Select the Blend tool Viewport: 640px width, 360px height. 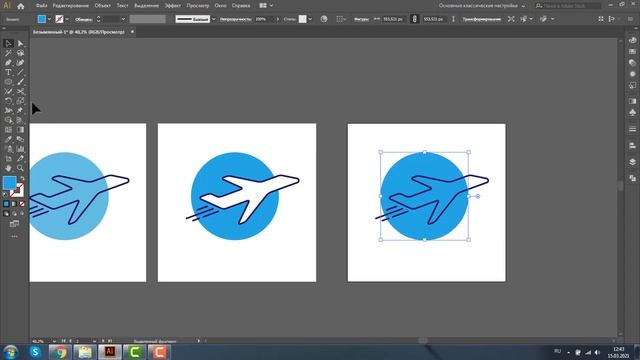coord(20,139)
